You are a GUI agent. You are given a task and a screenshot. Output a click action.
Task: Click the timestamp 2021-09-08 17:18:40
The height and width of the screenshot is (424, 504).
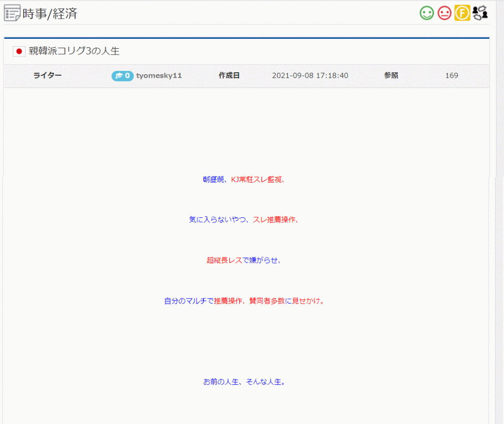tap(310, 76)
